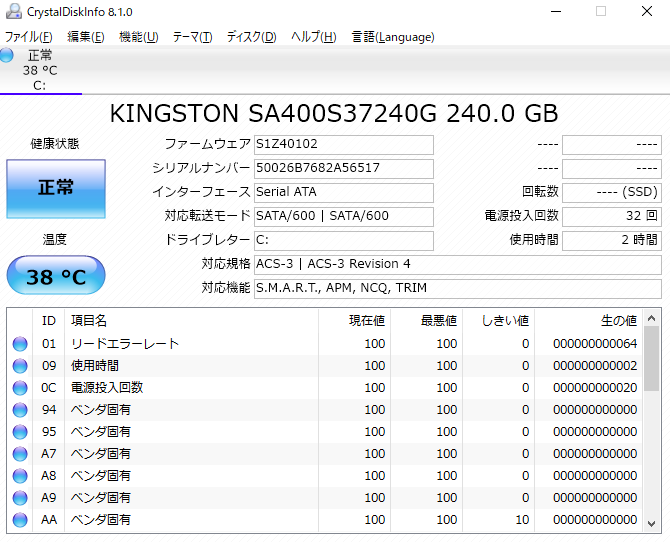Click status orb for row AA
This screenshot has height=542, width=670.
pyautogui.click(x=20, y=520)
